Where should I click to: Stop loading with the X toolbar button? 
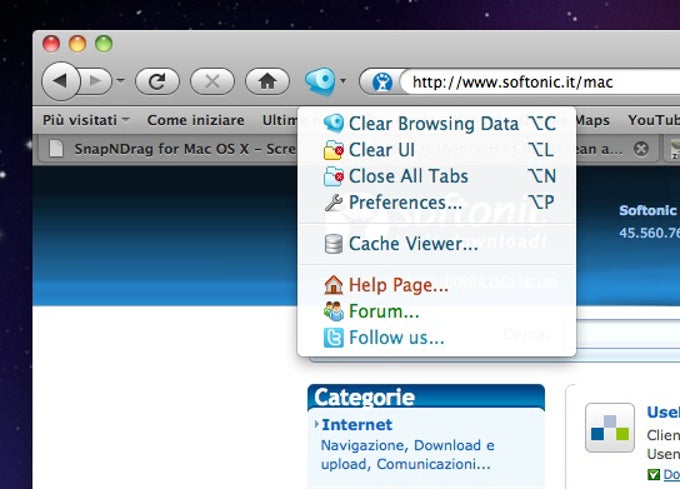tap(212, 81)
